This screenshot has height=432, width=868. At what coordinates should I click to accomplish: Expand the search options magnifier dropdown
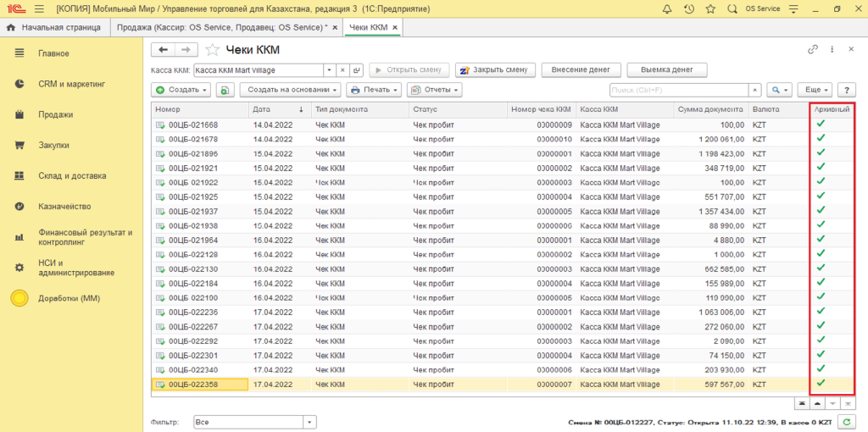click(x=780, y=90)
